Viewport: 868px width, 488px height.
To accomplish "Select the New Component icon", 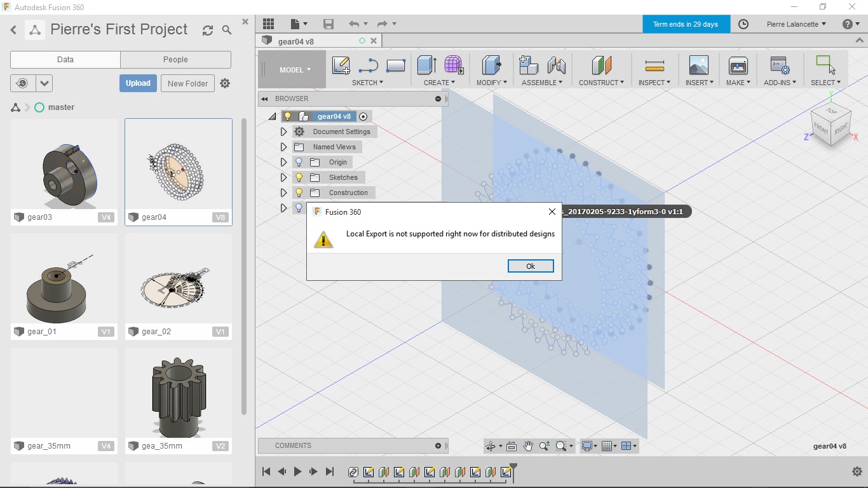I will coord(528,65).
